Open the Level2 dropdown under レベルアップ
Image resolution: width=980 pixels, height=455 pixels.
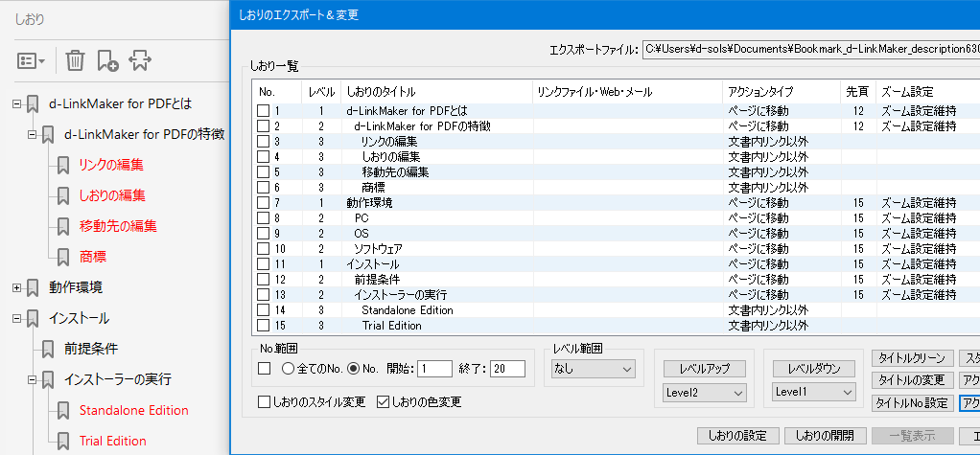tap(705, 393)
